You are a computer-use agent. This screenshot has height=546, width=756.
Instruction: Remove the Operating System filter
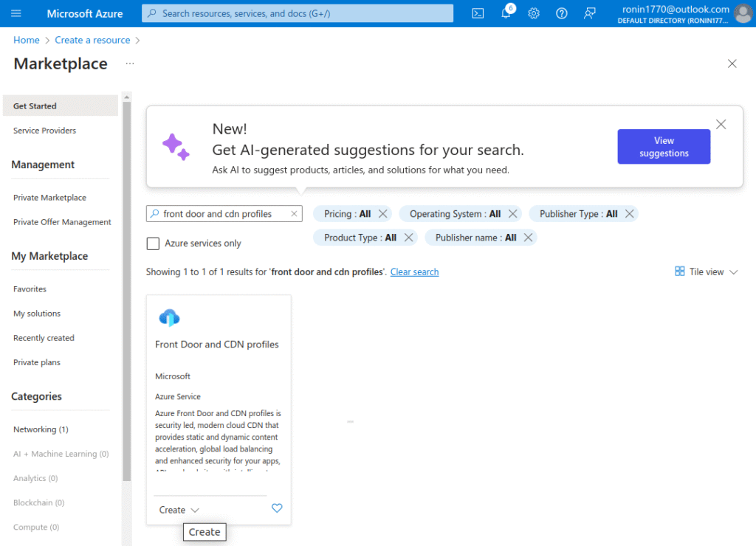tap(512, 213)
